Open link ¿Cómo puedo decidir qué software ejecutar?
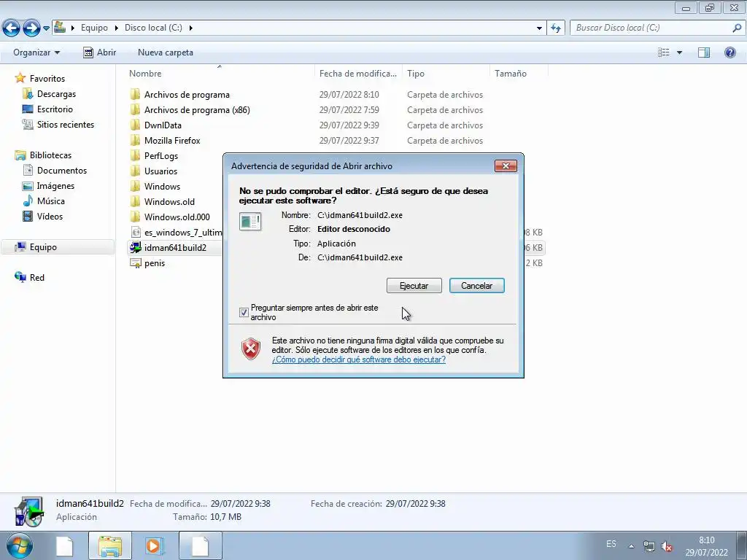Image resolution: width=747 pixels, height=560 pixels. tap(359, 359)
